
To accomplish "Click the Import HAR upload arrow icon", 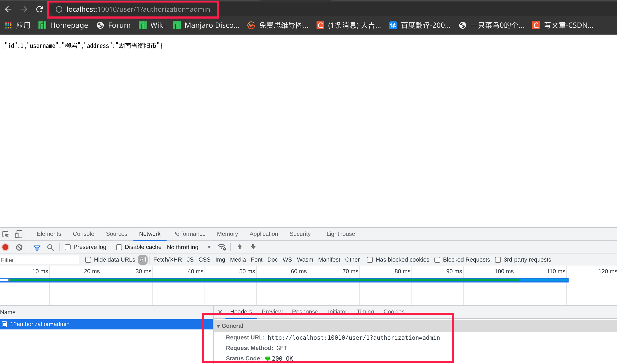I will pos(240,247).
